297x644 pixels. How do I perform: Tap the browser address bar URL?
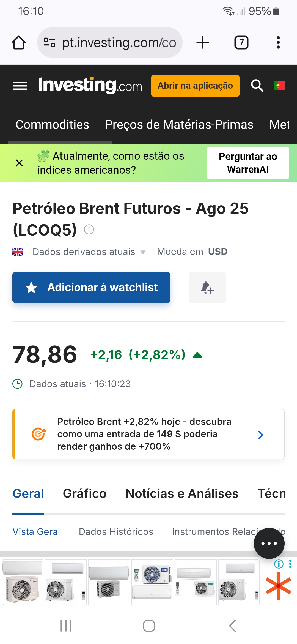119,43
